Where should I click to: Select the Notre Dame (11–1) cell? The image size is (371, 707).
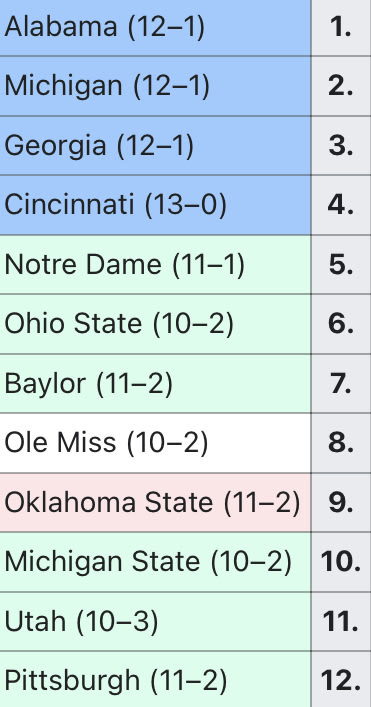click(x=155, y=265)
